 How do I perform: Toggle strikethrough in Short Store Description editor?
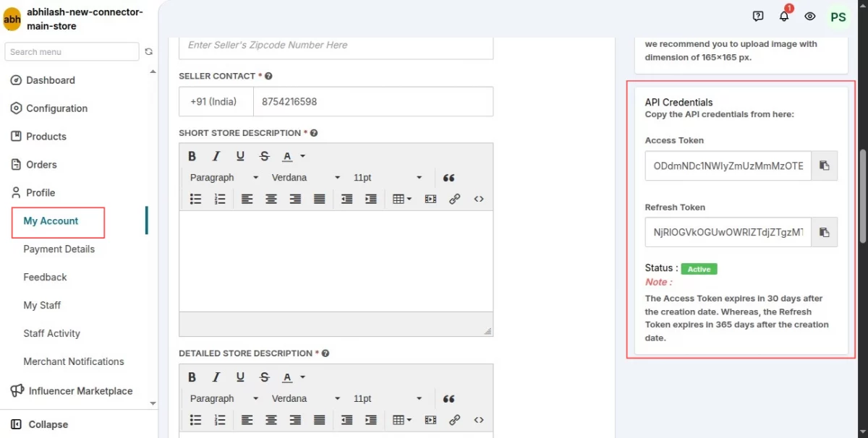[x=264, y=156]
